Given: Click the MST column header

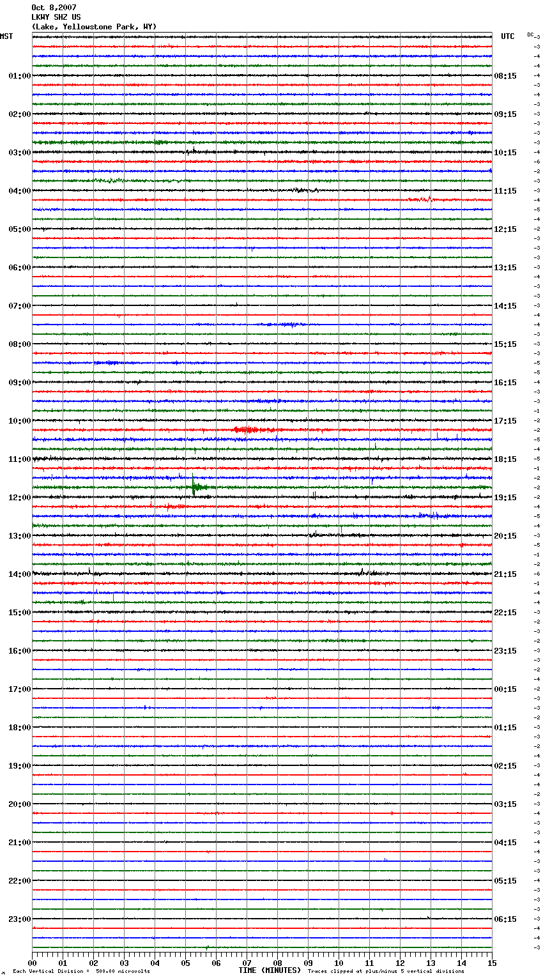Looking at the screenshot, I should [6, 36].
